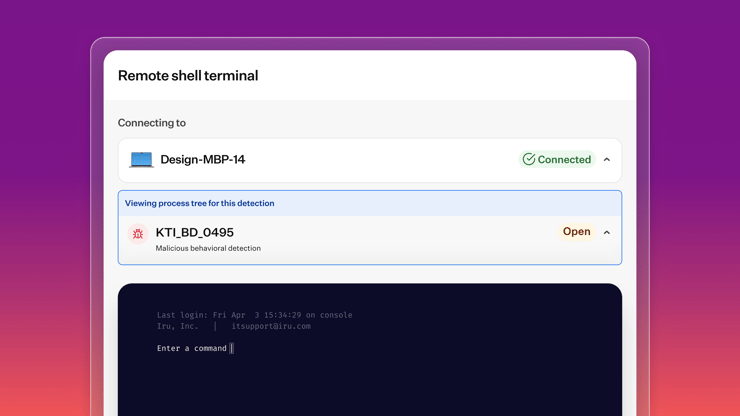Click the itsupport@iru.com text in terminal
The height and width of the screenshot is (416, 740).
pyautogui.click(x=271, y=326)
